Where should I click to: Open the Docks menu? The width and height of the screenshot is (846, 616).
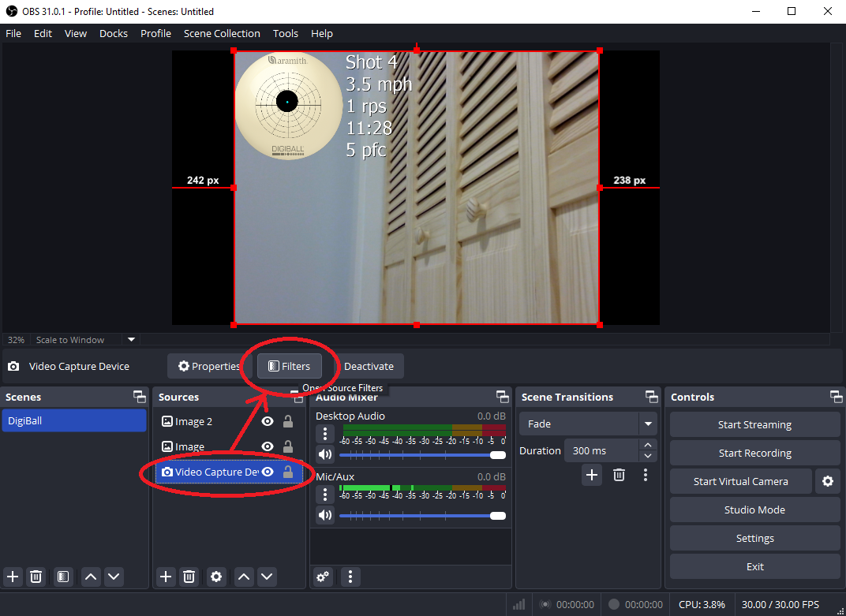[114, 33]
